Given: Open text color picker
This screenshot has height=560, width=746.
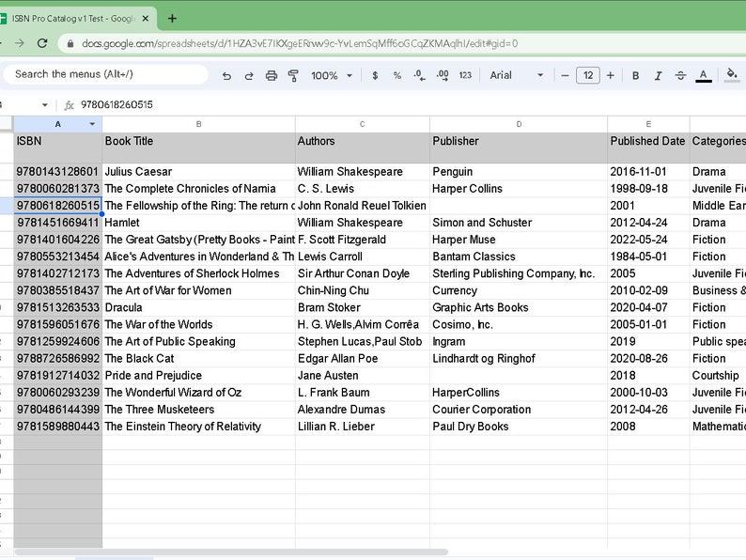Looking at the screenshot, I should [x=703, y=76].
